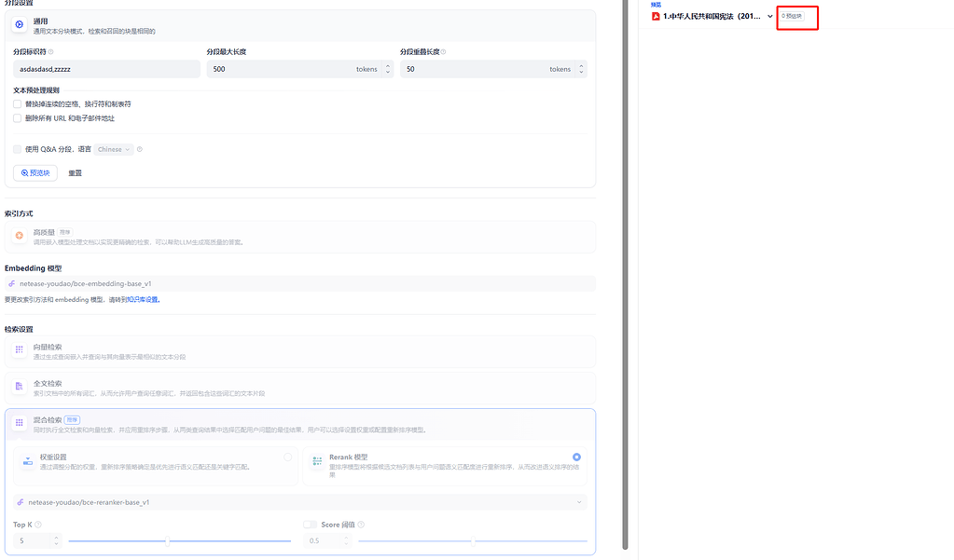Click the Top K help icon
This screenshot has width=954, height=560.
[x=37, y=524]
